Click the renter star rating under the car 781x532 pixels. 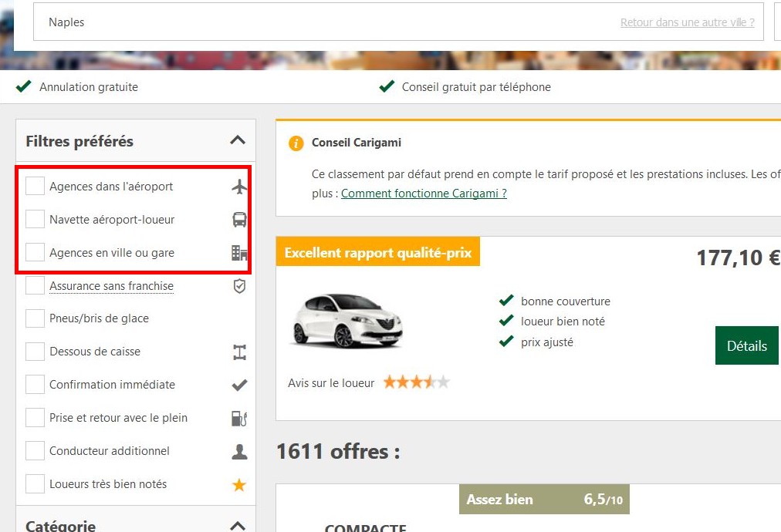416,382
